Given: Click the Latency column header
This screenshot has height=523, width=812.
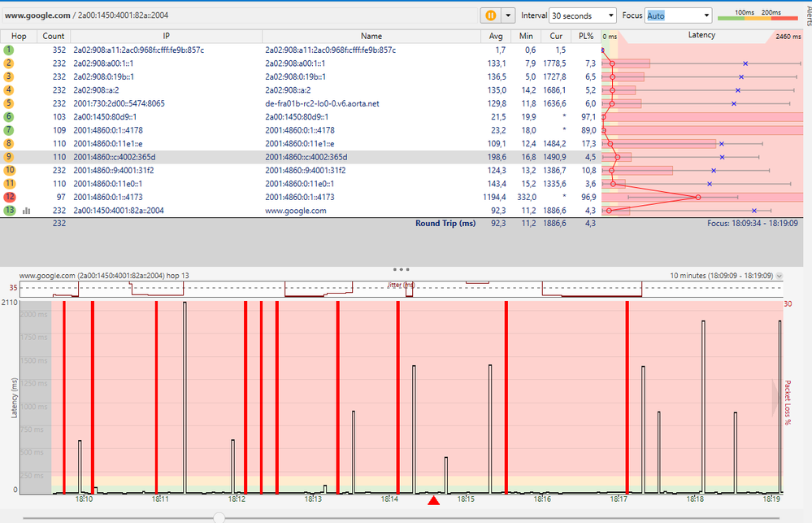Looking at the screenshot, I should pyautogui.click(x=701, y=35).
